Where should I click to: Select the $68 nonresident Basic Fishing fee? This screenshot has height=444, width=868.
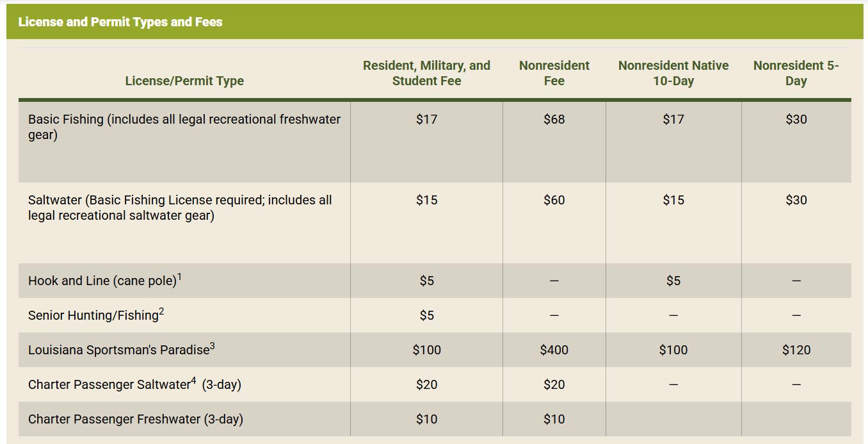coord(554,119)
